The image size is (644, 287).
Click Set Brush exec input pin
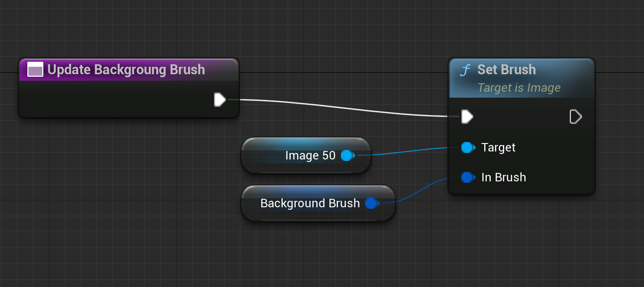click(466, 117)
